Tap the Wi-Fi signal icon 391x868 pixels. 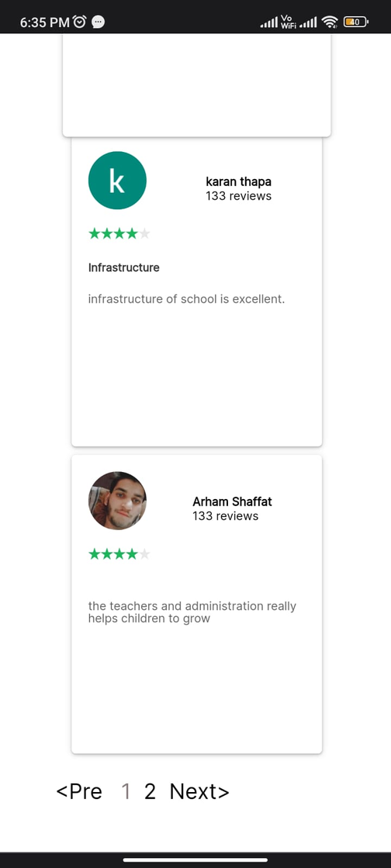point(330,22)
